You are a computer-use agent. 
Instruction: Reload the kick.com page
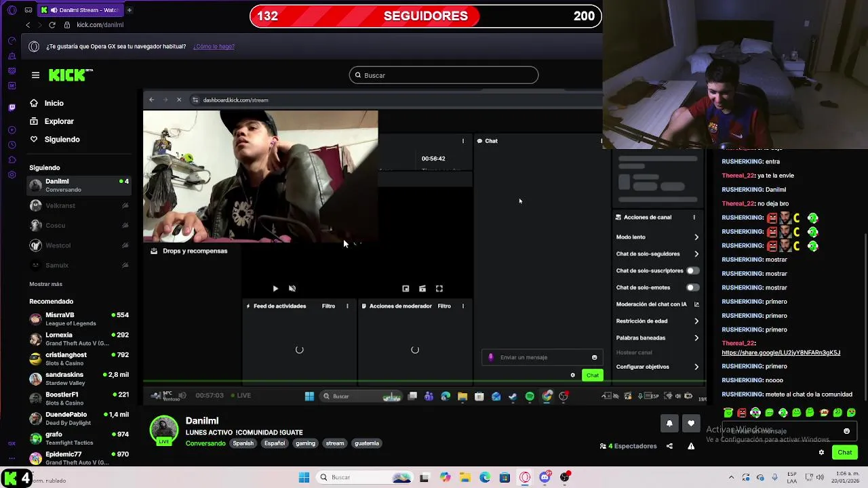pyautogui.click(x=52, y=25)
